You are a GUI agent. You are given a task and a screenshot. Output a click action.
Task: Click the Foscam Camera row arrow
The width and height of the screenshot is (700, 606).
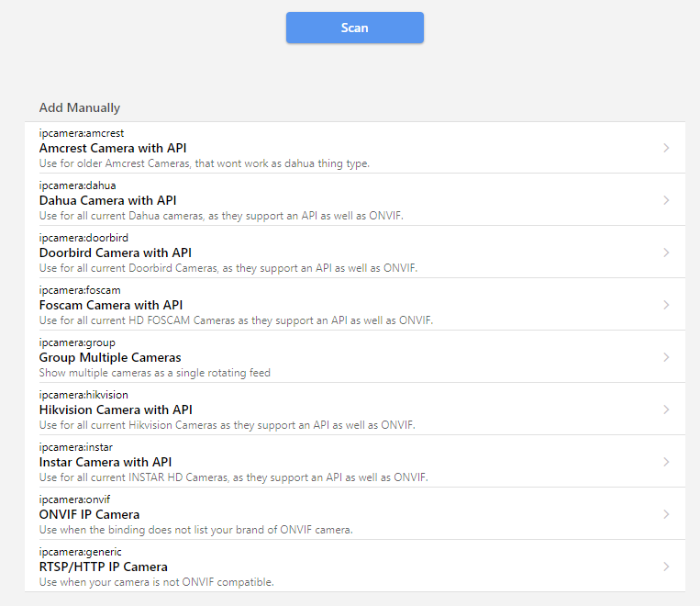(x=666, y=305)
